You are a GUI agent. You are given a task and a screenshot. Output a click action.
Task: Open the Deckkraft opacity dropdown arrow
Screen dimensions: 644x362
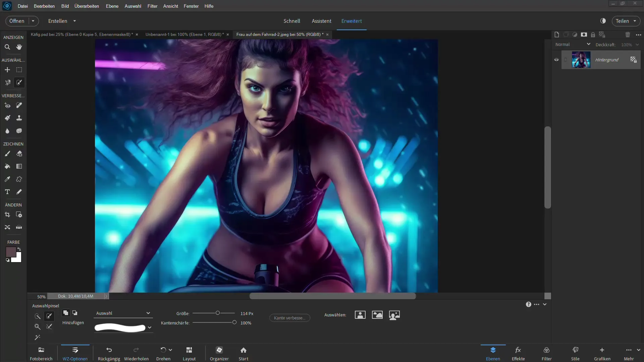(x=637, y=45)
